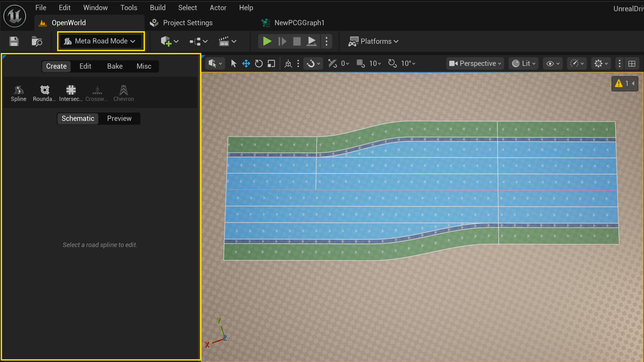Switch to the OpenWorld tab
Image resolution: width=644 pixels, height=362 pixels.
tap(89, 23)
